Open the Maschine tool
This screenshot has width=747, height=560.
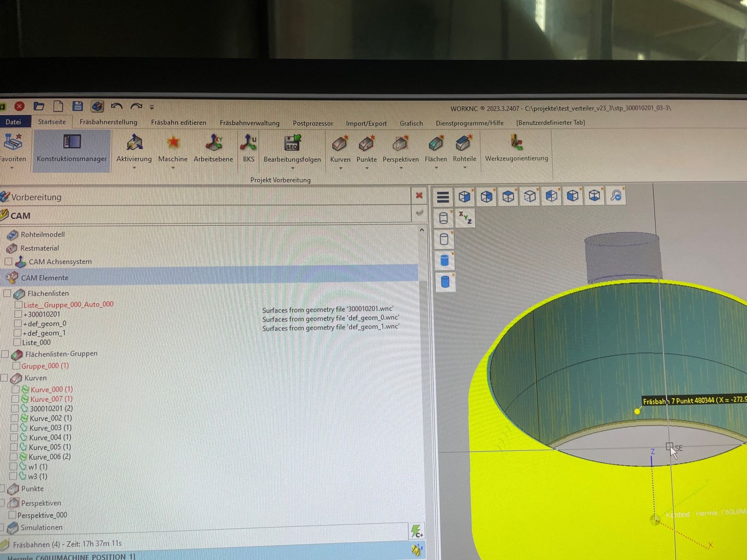tap(173, 143)
